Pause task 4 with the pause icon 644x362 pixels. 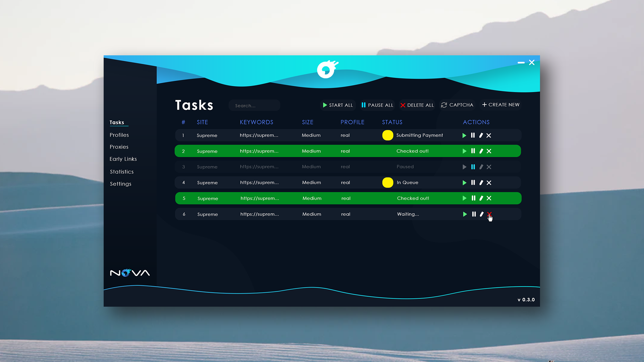(x=473, y=183)
